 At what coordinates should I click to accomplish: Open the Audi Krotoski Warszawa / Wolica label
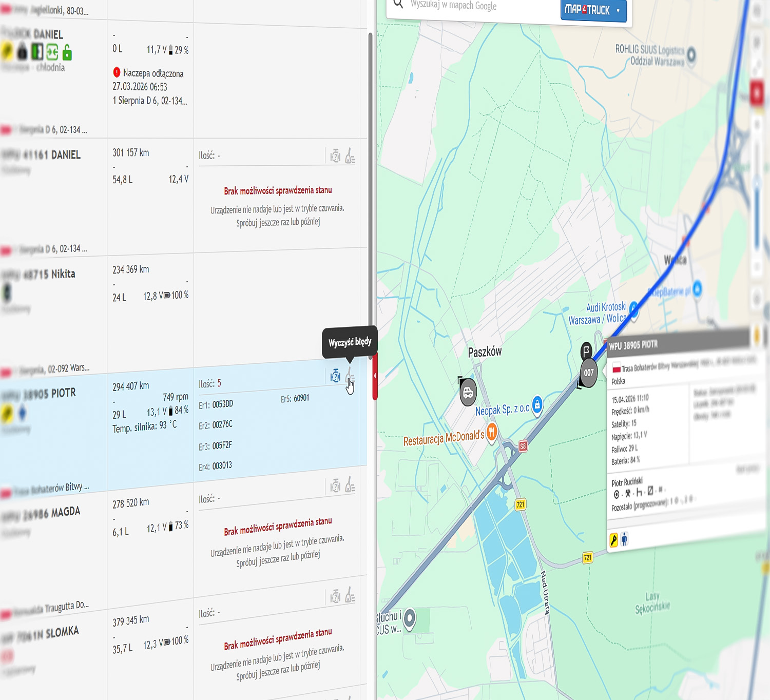click(598, 313)
